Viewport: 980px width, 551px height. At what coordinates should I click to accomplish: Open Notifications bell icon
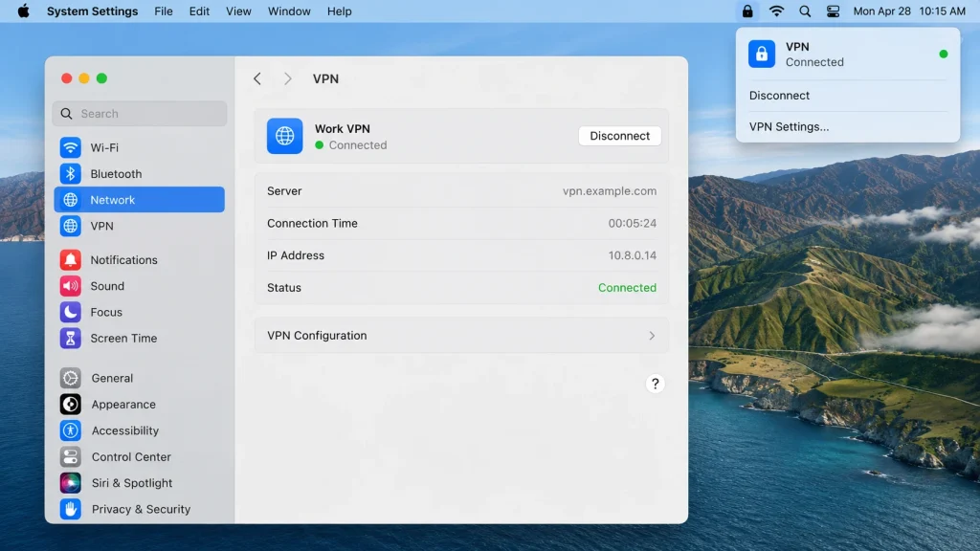(x=71, y=260)
